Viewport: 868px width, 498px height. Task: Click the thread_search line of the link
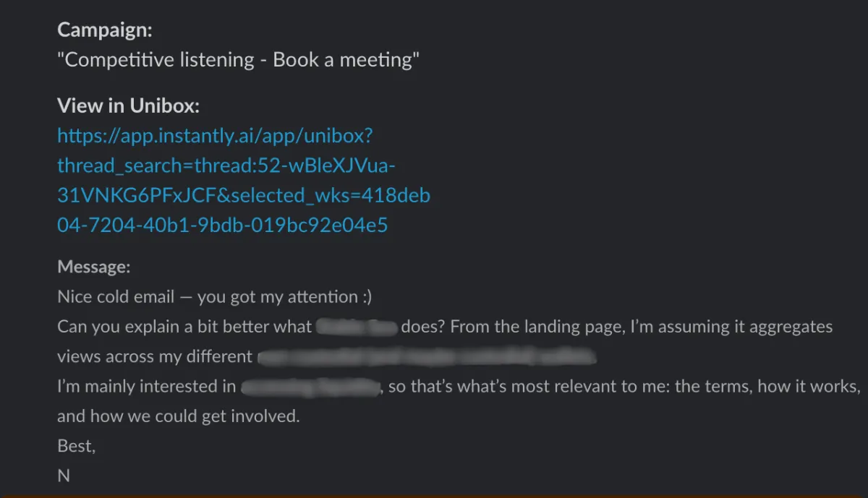tap(226, 166)
